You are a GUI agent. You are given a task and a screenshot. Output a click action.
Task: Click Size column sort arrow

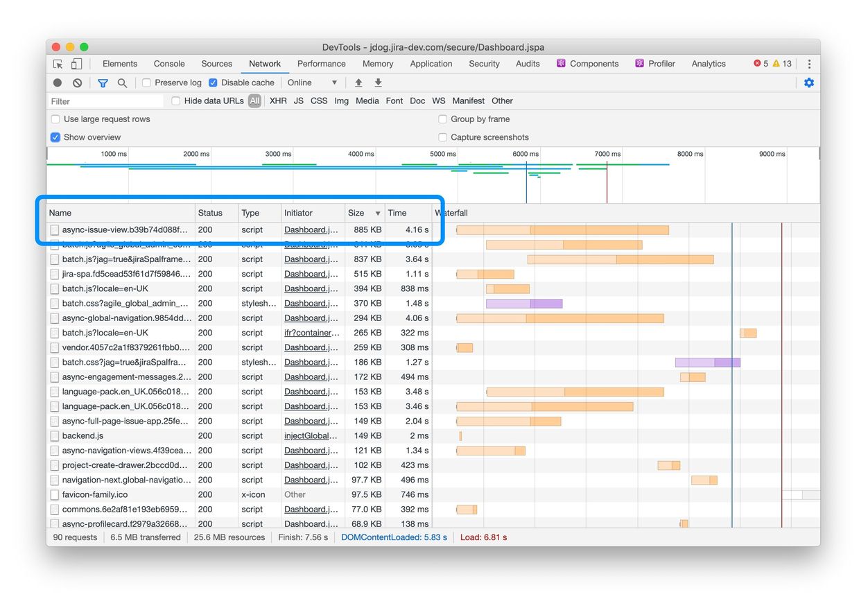click(x=378, y=214)
